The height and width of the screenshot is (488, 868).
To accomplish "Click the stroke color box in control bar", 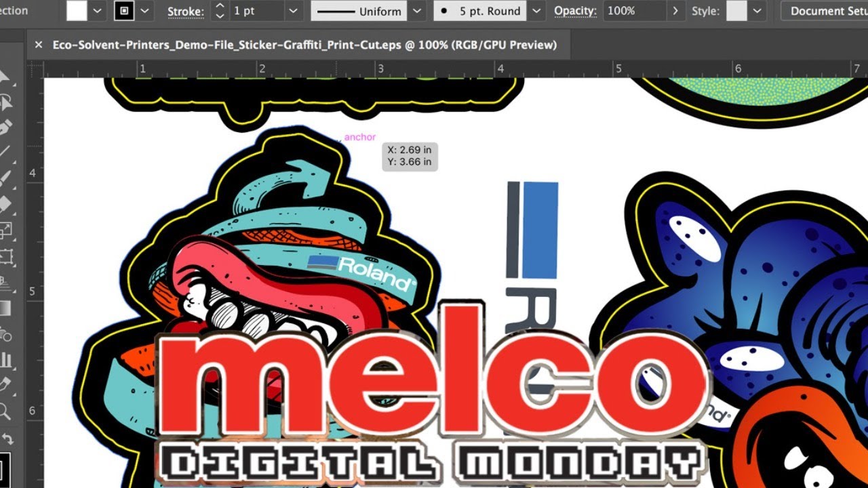I will (x=124, y=11).
